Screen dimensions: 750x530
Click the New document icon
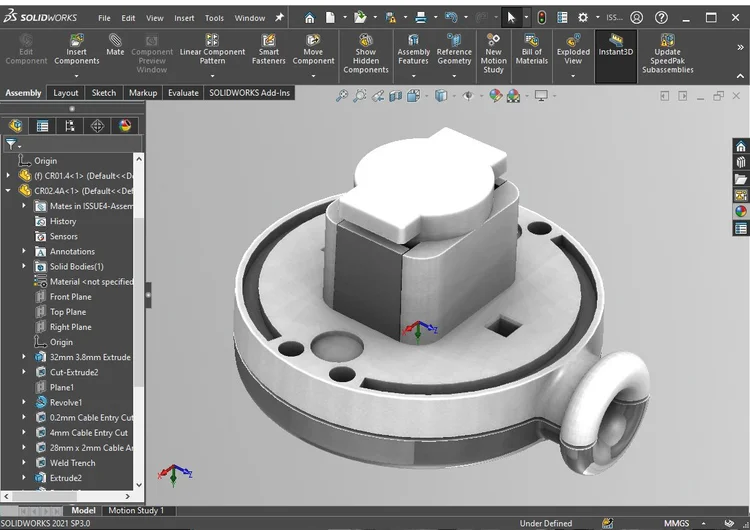point(330,18)
